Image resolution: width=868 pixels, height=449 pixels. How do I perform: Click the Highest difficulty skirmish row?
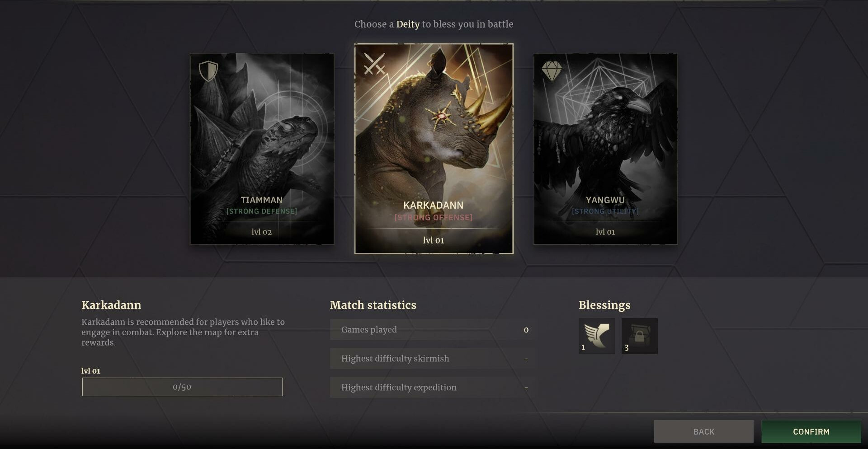tap(433, 359)
